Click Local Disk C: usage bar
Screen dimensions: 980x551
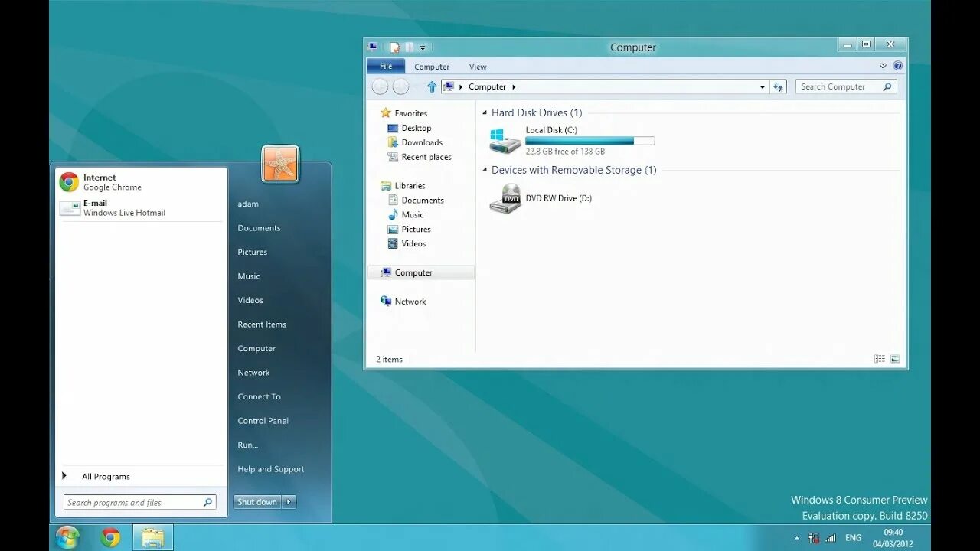pos(590,141)
